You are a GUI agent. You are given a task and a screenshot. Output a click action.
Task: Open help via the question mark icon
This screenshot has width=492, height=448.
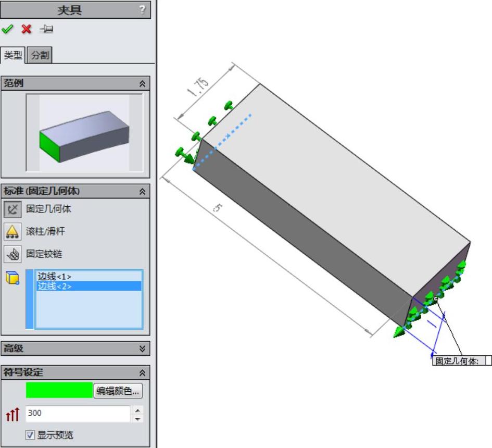pos(142,9)
